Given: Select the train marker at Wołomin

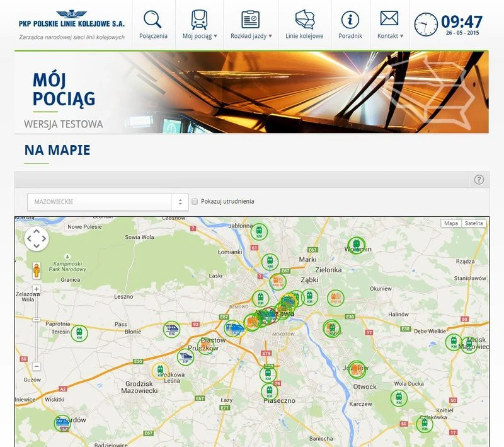Looking at the screenshot, I should (x=356, y=245).
